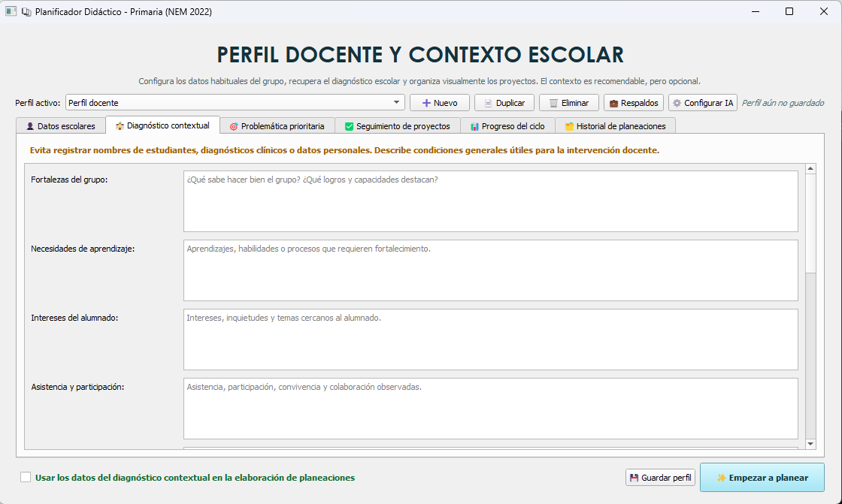Click the trash icon on Eliminar button
The width and height of the screenshot is (842, 504).
553,103
